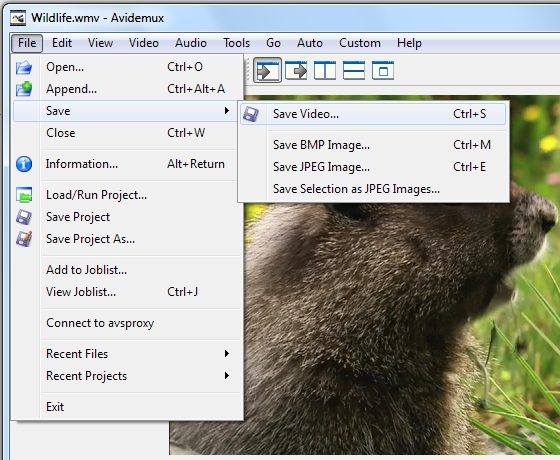Viewport: 560px width, 460px height.
Task: Click the Save Project As pencil icon
Action: click(x=24, y=239)
